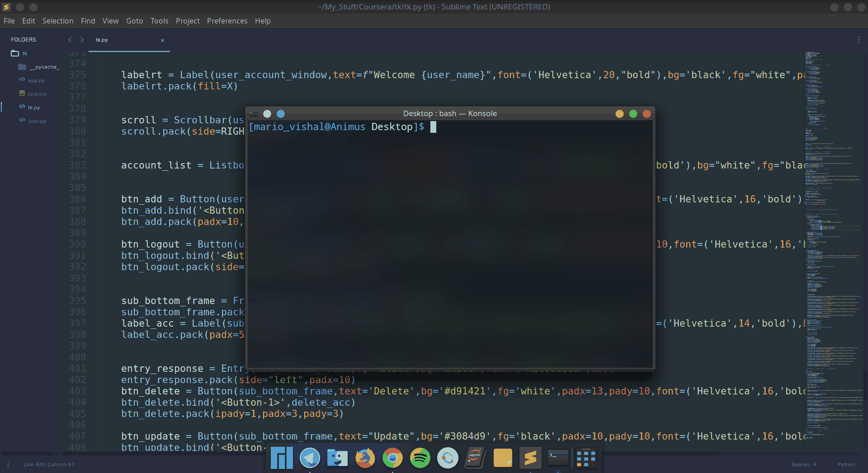Open the folder grid icon in dock

coord(586,458)
